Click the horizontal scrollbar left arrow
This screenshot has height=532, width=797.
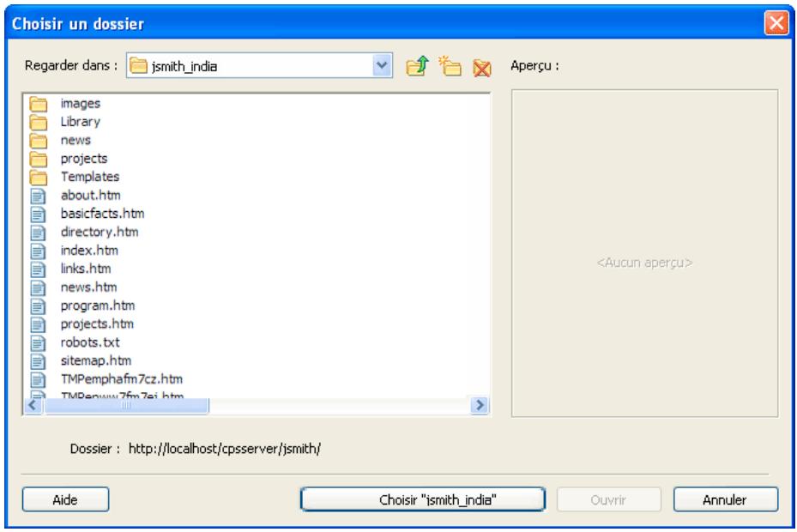[31, 405]
